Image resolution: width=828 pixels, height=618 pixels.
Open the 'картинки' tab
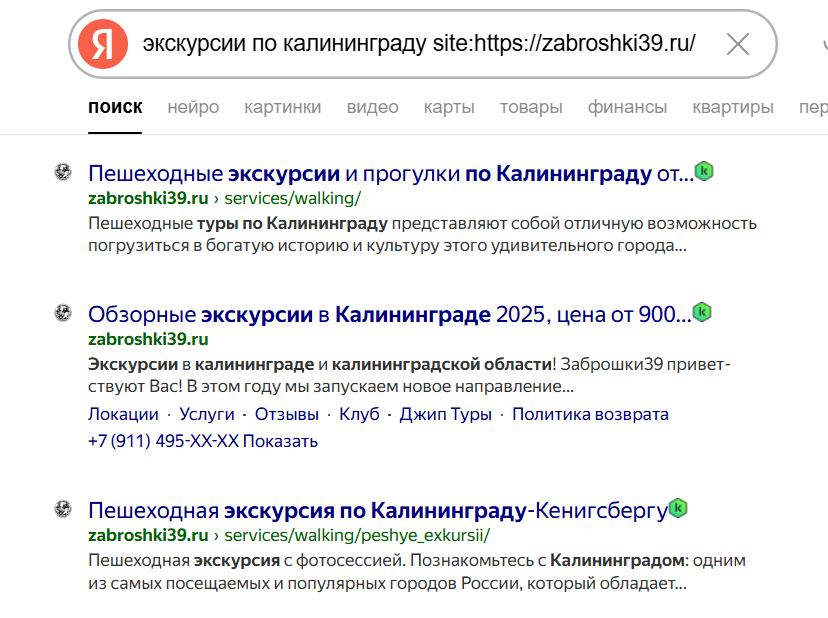point(283,107)
